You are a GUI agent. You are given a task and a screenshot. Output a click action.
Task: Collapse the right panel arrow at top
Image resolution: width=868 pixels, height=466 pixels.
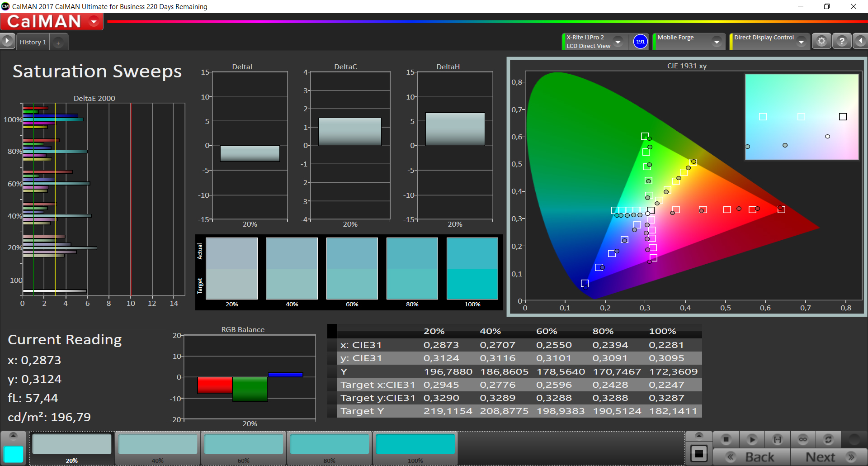click(x=860, y=41)
